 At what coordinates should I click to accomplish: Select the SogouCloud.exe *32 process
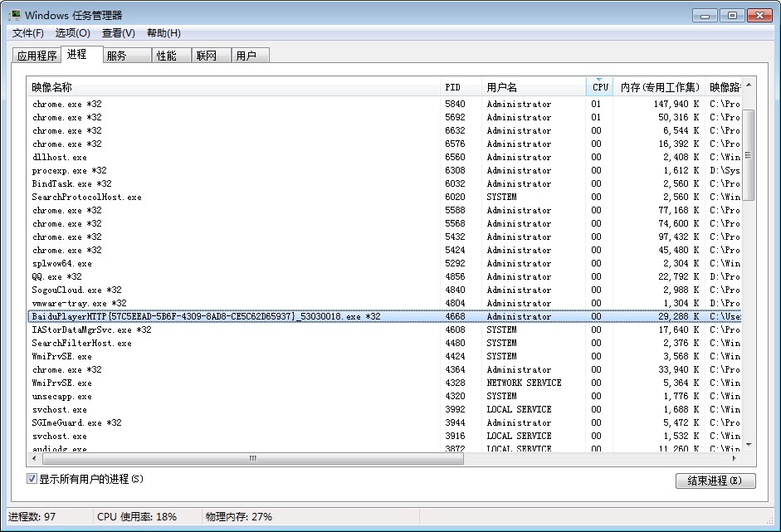click(x=384, y=290)
